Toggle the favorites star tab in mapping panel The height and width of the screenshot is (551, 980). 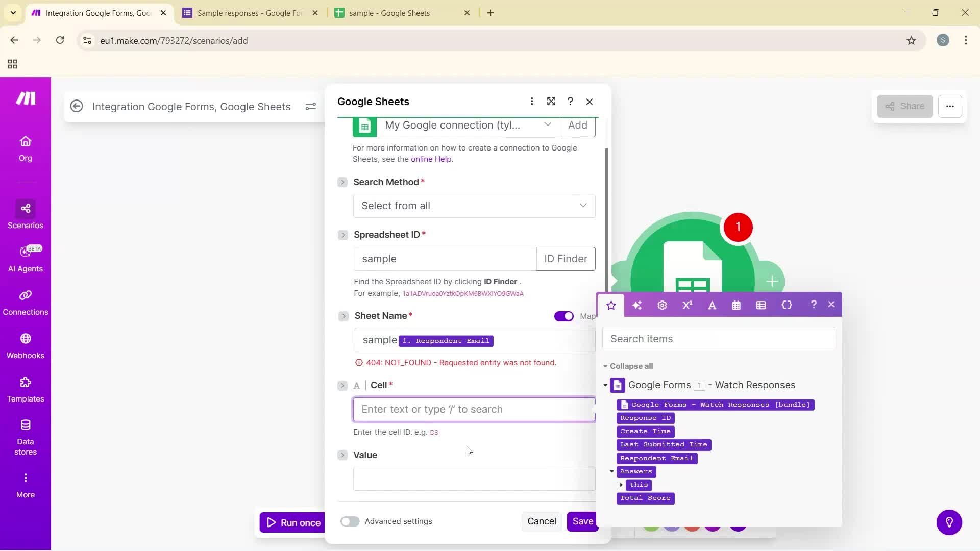pos(610,305)
